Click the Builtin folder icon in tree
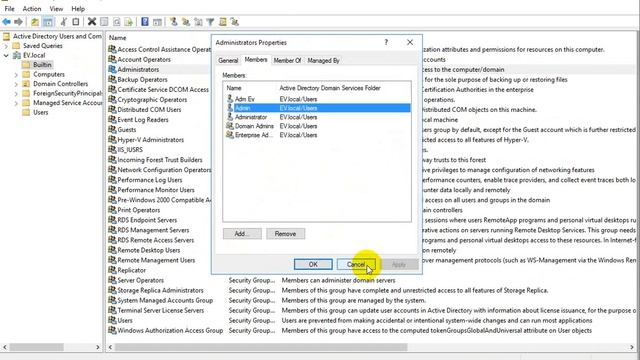This screenshot has width=640, height=360. pos(26,64)
